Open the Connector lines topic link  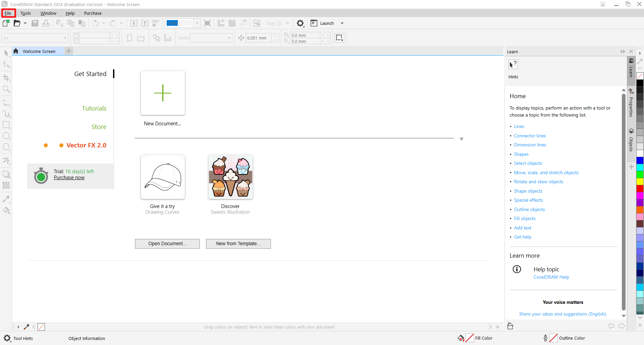(530, 136)
